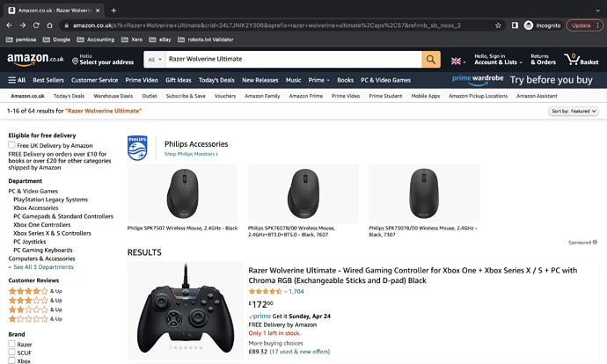Bookmark this page with the star icon
The width and height of the screenshot is (607, 364).
(x=499, y=25)
